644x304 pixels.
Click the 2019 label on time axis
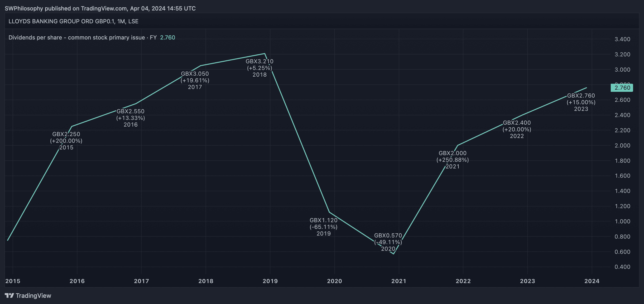270,281
